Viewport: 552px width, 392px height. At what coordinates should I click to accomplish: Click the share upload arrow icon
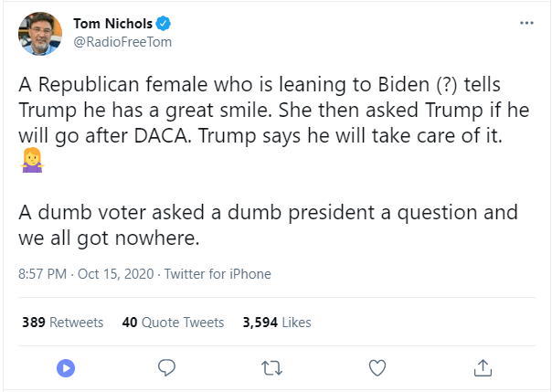coord(482,367)
